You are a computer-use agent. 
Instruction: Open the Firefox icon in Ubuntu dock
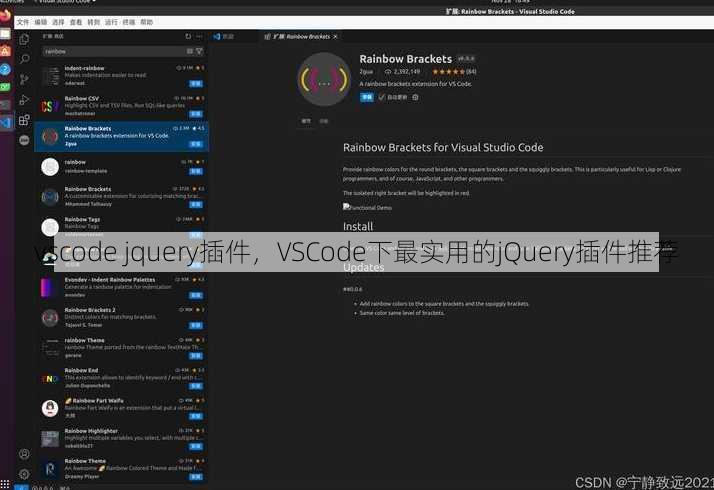coord(5,15)
